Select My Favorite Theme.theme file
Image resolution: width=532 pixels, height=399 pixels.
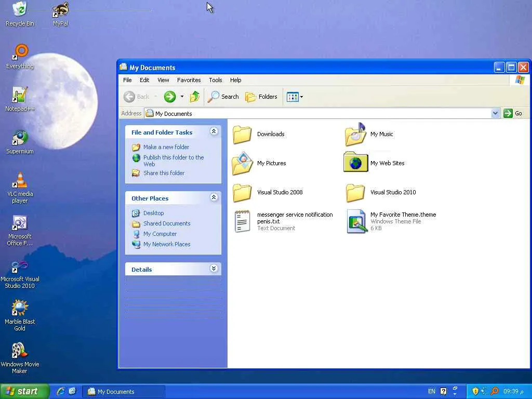click(391, 221)
